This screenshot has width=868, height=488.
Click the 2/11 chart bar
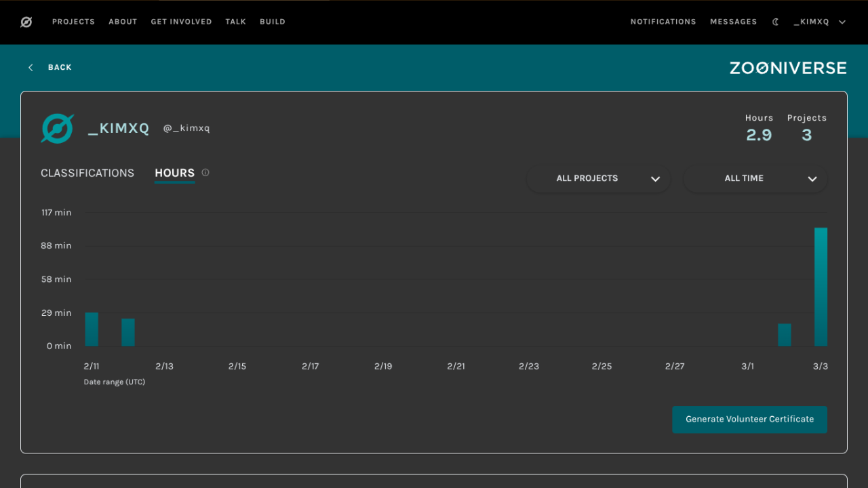pyautogui.click(x=92, y=329)
